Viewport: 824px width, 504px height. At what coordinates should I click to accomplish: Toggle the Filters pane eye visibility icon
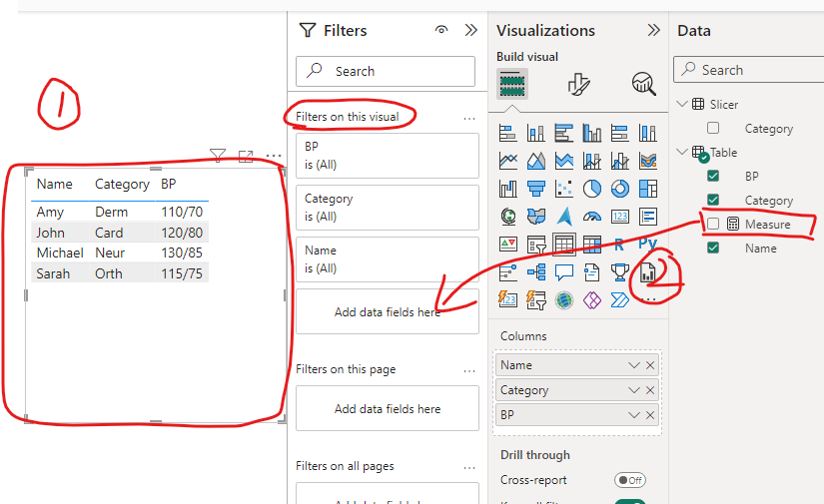point(441,30)
